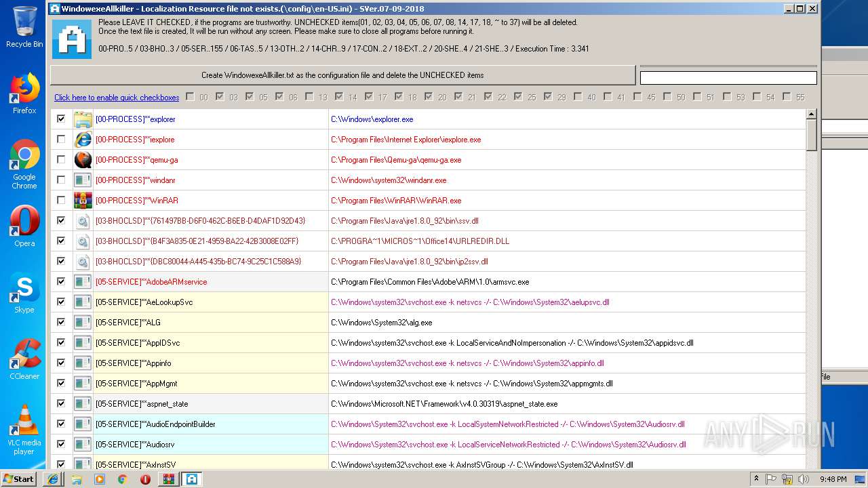Click the icon for BHO {DBC80044-A445-435b-BC74-9C25C1C588A9}

point(83,262)
